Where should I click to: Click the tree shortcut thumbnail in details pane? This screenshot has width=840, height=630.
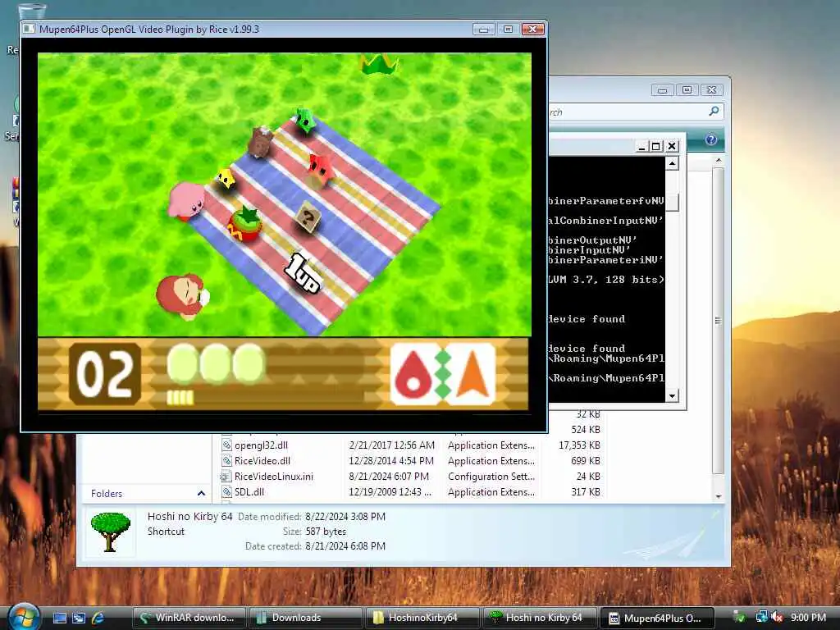(111, 532)
